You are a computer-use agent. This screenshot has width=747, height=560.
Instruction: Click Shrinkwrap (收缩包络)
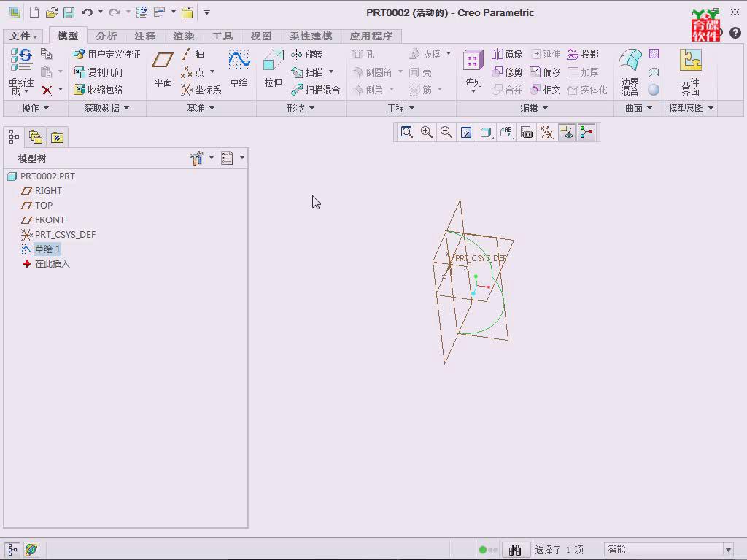click(98, 90)
